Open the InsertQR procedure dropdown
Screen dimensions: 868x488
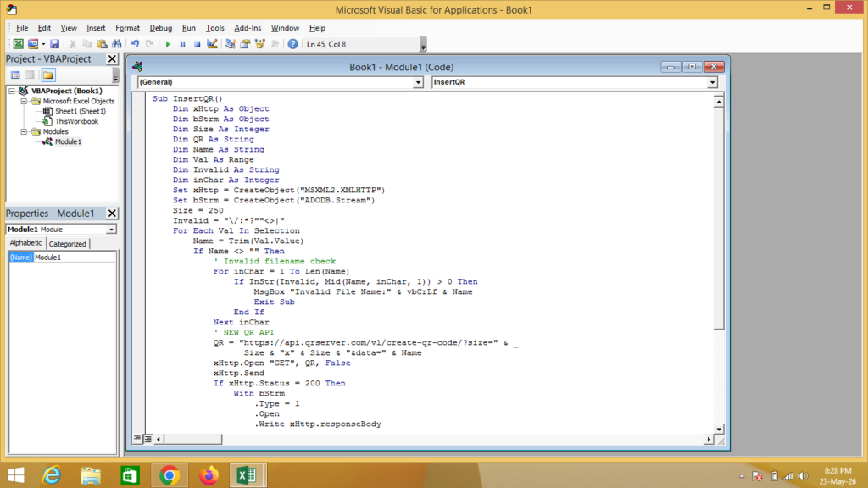(x=712, y=82)
